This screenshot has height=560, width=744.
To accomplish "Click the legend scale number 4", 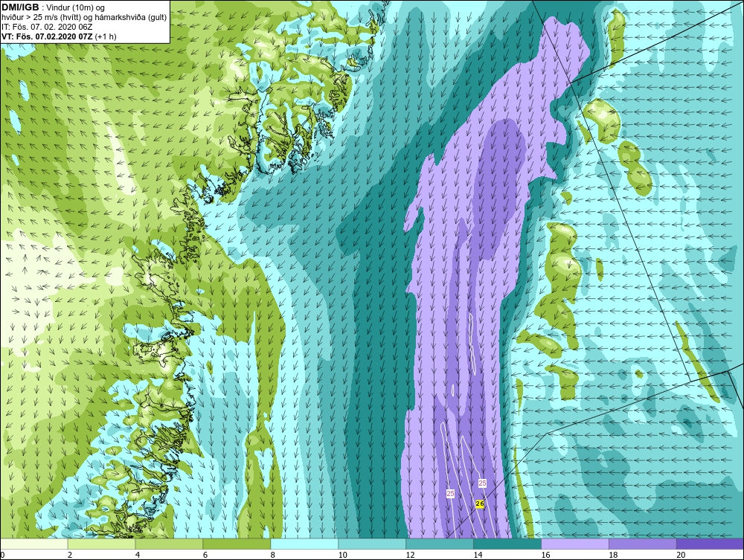I will click(x=138, y=555).
